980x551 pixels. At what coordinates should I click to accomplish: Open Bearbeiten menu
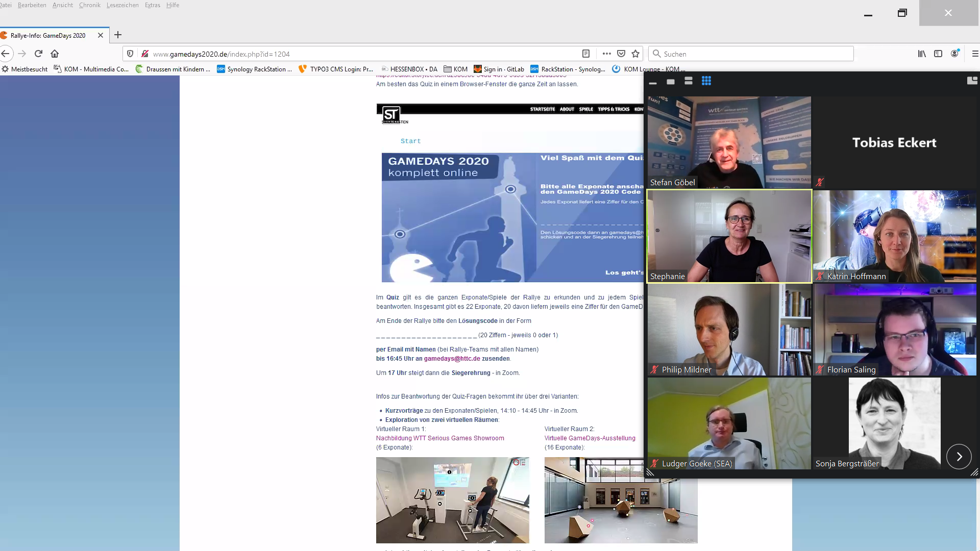point(32,5)
